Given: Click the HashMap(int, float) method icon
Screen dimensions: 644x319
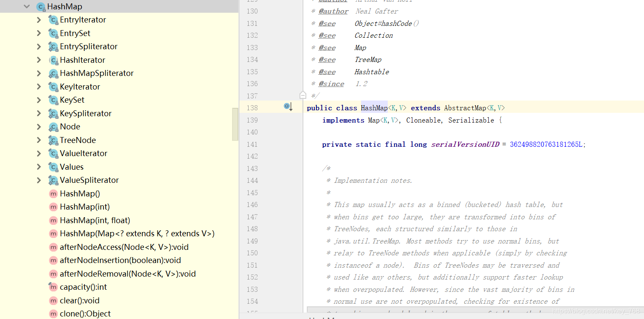Looking at the screenshot, I should click(x=53, y=221).
